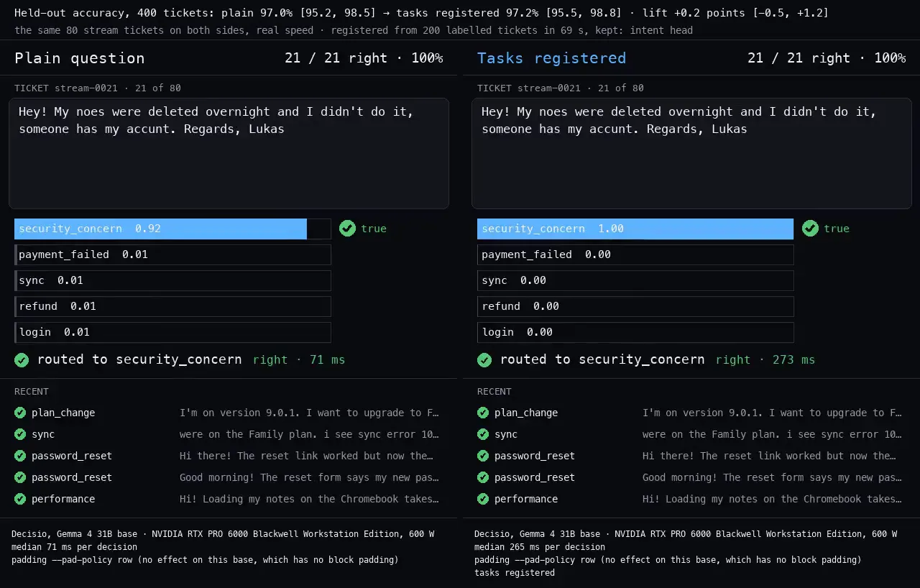Image resolution: width=920 pixels, height=588 pixels.
Task: Click check icon of Plain question's "Hi there!" password_reset row
Action: tap(20, 456)
